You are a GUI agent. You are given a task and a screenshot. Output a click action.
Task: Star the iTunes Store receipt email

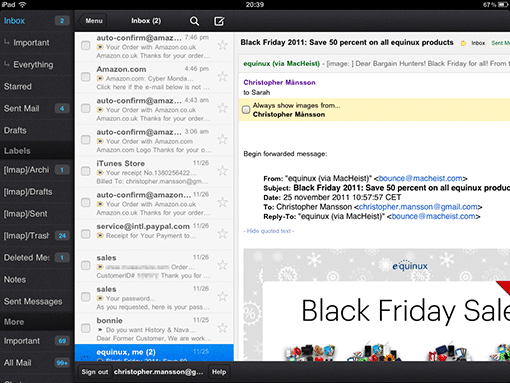(x=222, y=171)
